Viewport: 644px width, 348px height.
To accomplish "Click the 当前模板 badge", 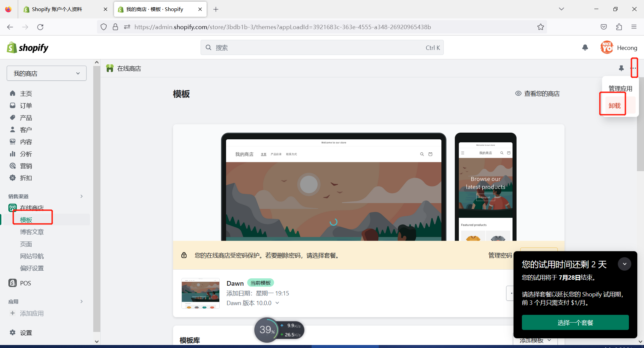I will click(261, 283).
